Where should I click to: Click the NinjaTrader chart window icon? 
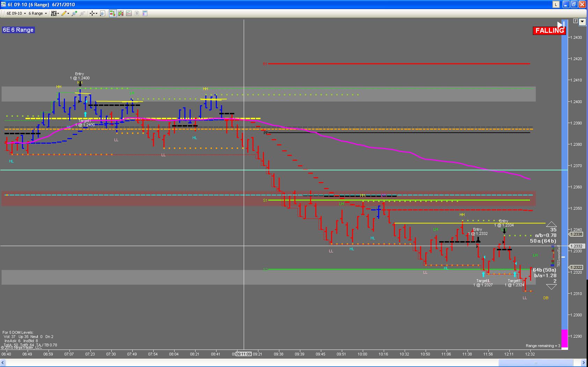click(x=4, y=5)
